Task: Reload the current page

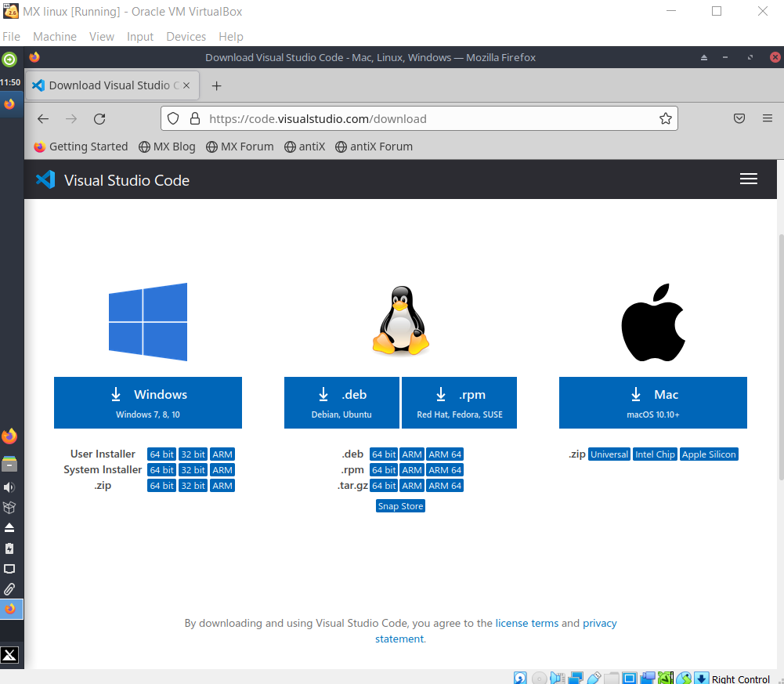Action: [99, 118]
